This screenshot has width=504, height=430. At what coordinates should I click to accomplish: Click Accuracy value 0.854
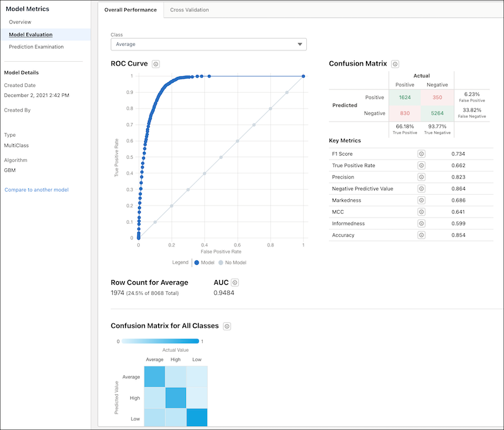[x=458, y=235]
